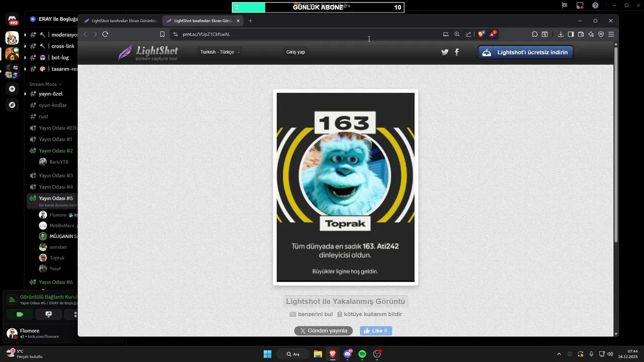644x362 pixels.
Task: Bookmark this page using address bar icon
Action: pos(162,34)
